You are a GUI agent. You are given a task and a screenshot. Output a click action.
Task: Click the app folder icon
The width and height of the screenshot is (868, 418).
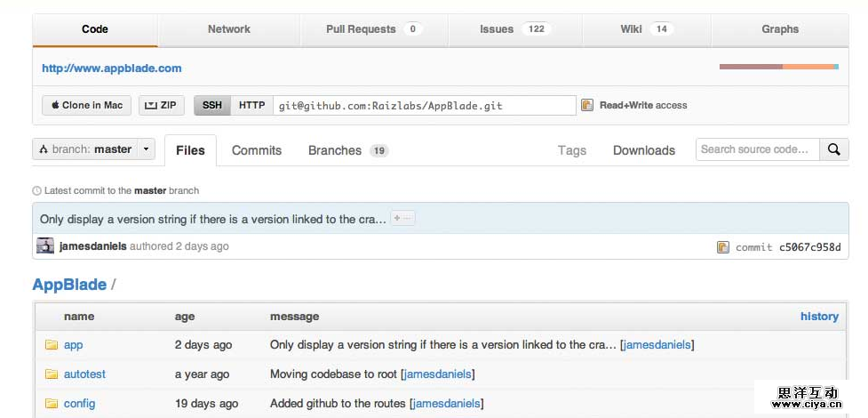pyautogui.click(x=51, y=345)
